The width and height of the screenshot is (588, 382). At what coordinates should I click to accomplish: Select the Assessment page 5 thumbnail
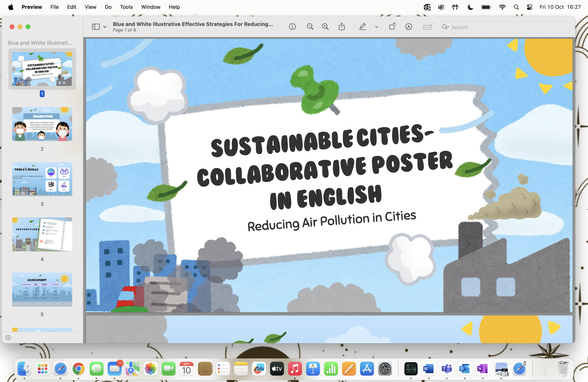click(x=42, y=289)
